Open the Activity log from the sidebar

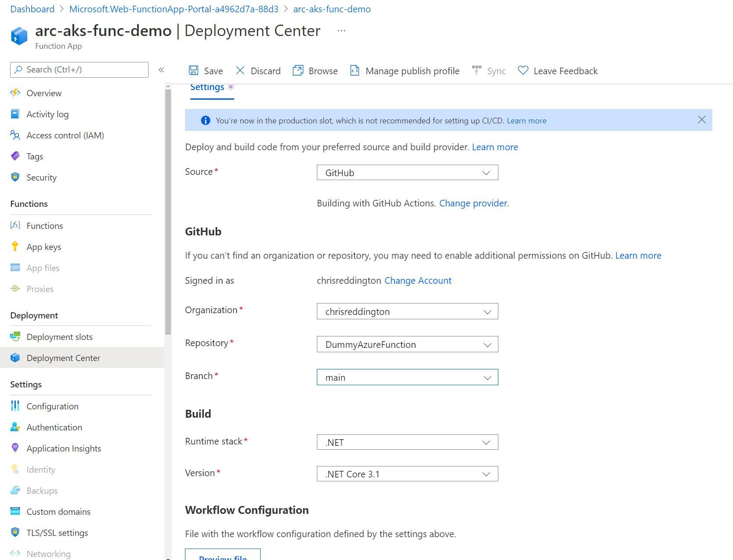coord(47,114)
